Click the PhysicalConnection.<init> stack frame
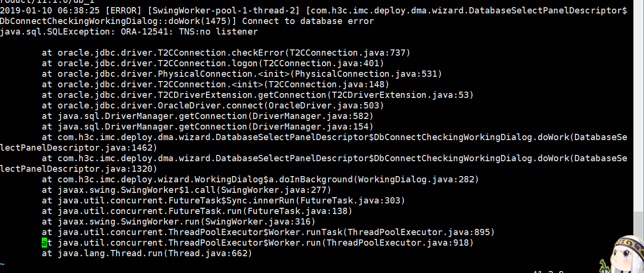Viewport: 644px width, 273px height. pos(242,74)
